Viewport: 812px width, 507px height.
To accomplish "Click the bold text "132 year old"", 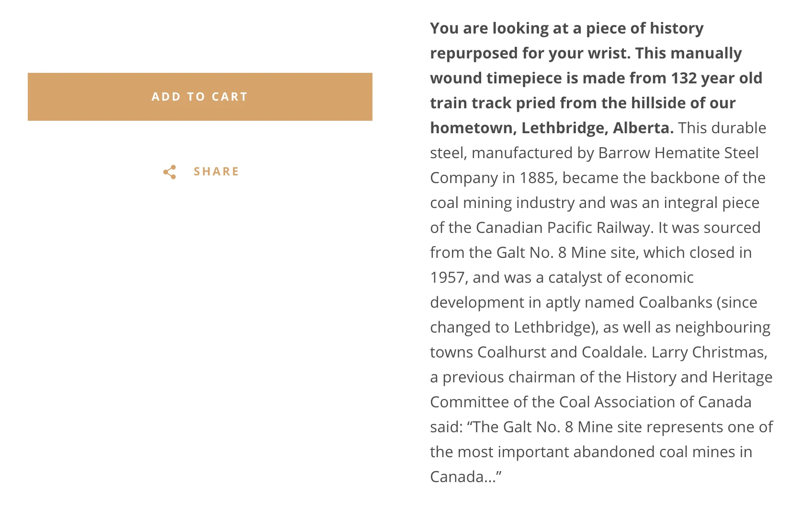I will point(716,78).
